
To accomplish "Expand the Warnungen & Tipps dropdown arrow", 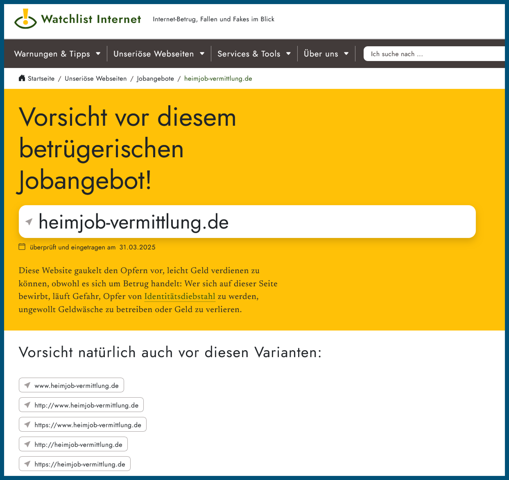I will click(x=98, y=54).
